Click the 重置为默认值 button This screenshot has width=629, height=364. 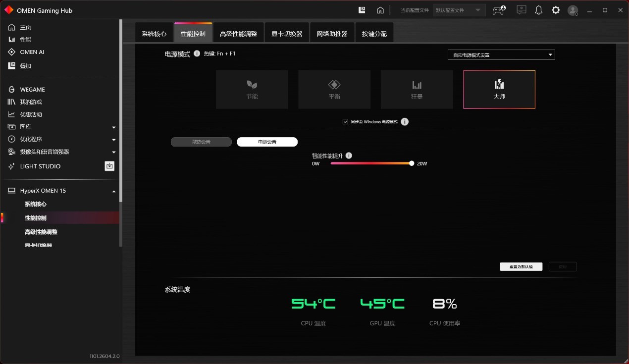[521, 267]
